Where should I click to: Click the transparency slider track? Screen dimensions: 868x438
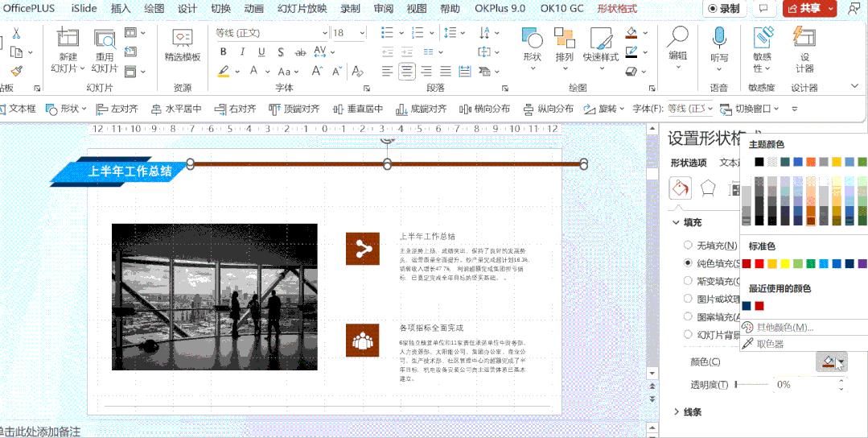coord(752,384)
